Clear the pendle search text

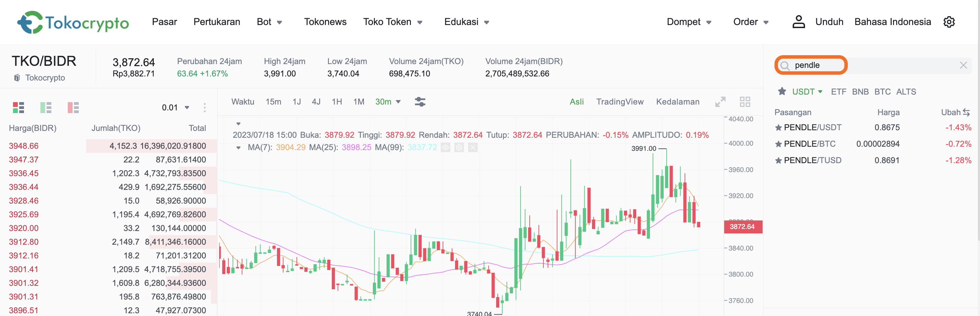point(963,65)
